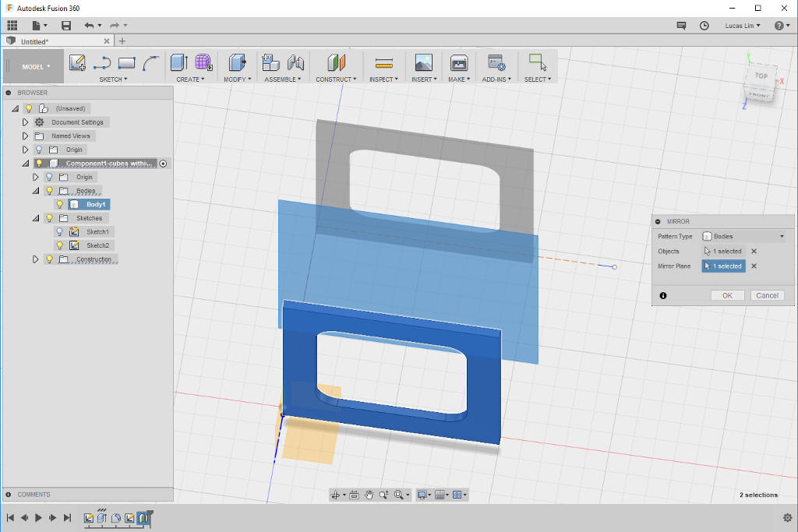Screen dimensions: 798x532
Task: Clear the Mirror Plane selection
Action: coord(754,266)
